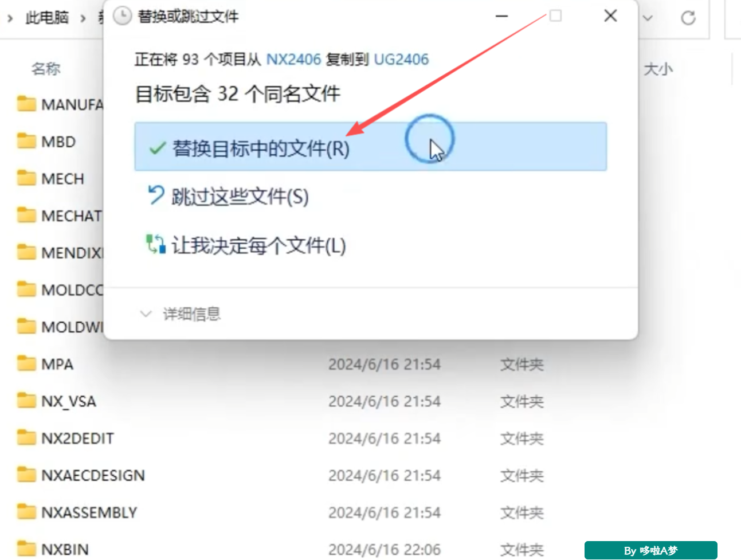Click the green checkmark replace icon
Viewport: 741px width, 560px height.
point(157,148)
